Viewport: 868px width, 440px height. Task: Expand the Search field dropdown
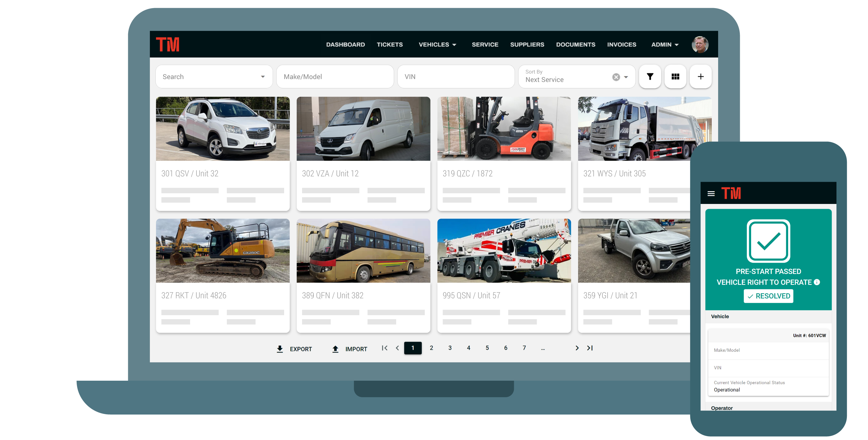[262, 76]
